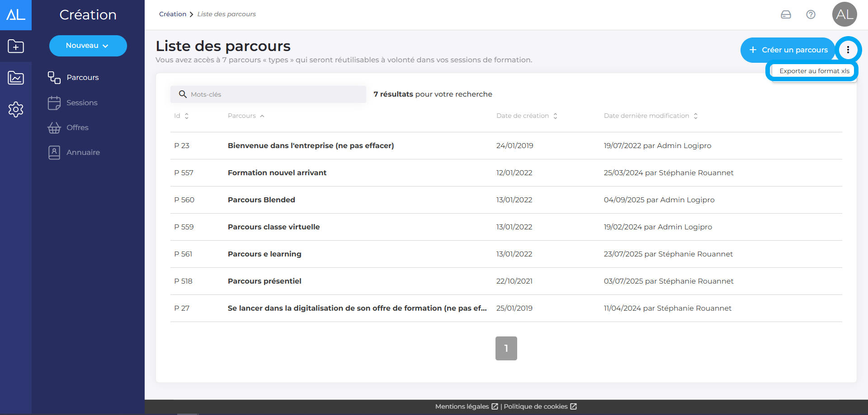Screen dimensions: 868x415
Task: Click the Créer un parcours button
Action: click(x=788, y=50)
